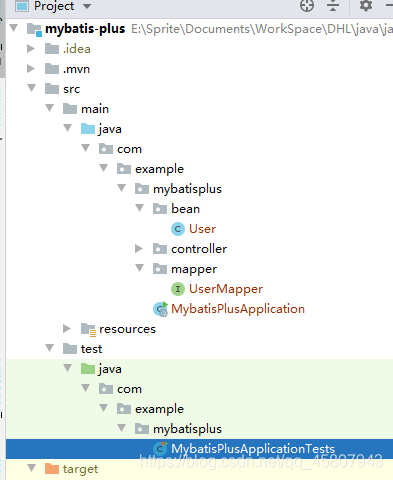Click the MybatisPlusApplicationTests class icon

tap(160, 449)
